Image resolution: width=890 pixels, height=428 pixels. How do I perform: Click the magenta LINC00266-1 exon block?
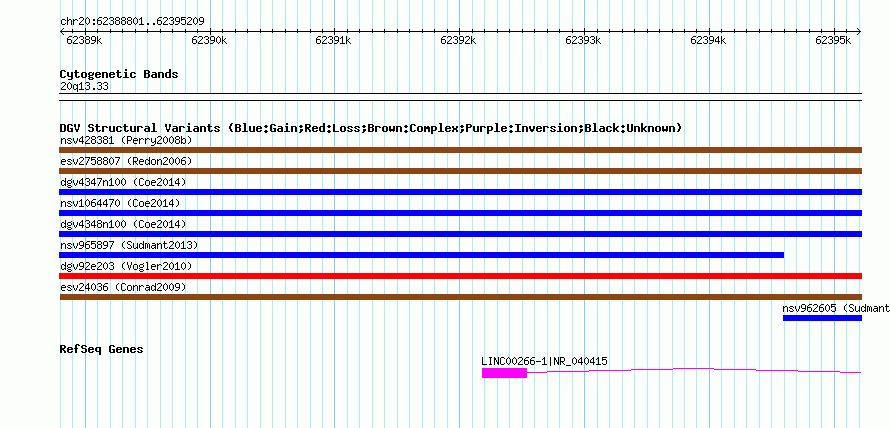[x=505, y=373]
